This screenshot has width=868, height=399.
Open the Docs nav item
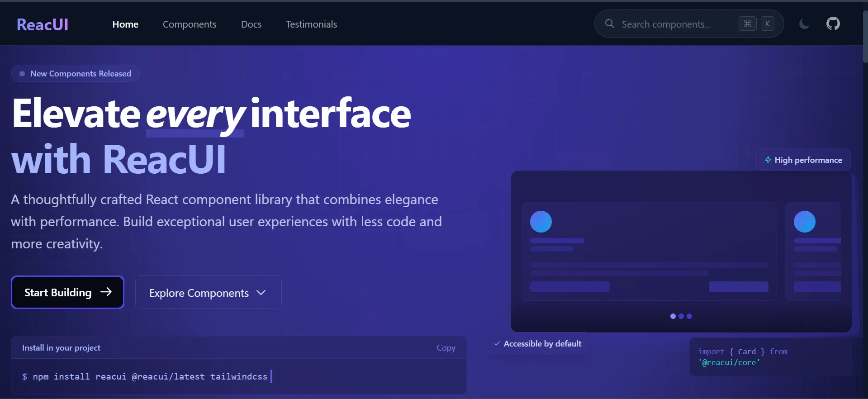click(x=251, y=24)
